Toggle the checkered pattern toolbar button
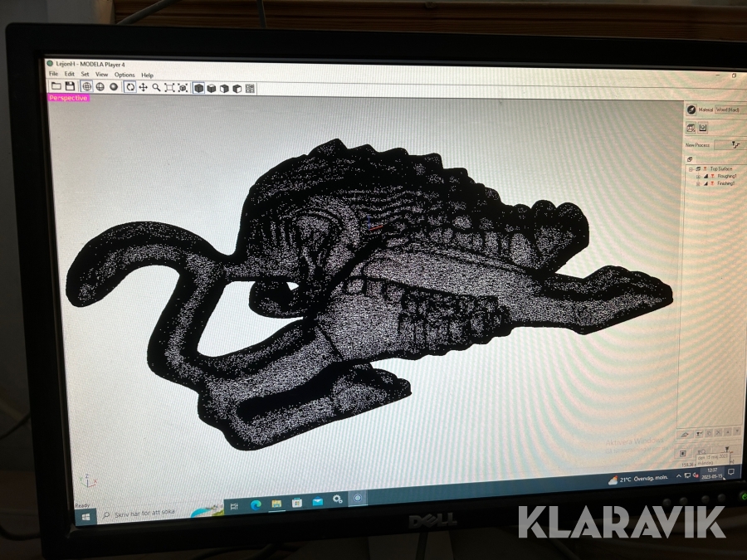This screenshot has height=560, width=747. (x=250, y=88)
